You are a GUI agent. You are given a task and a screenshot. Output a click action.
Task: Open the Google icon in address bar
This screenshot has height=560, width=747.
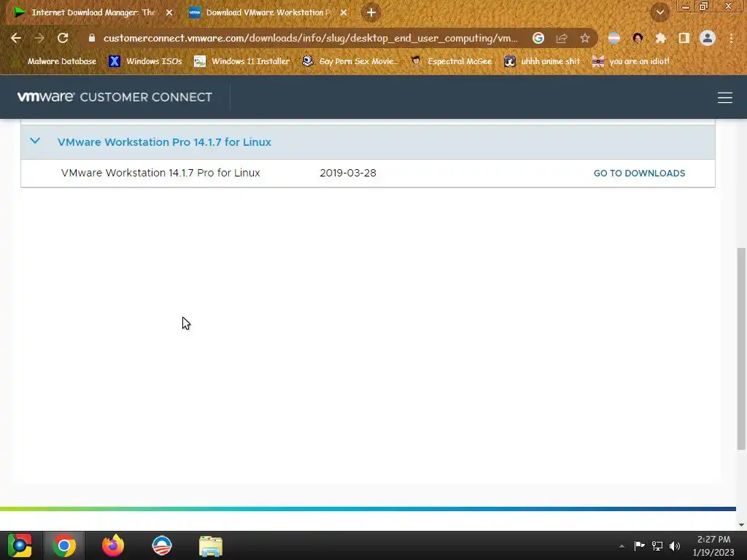[538, 38]
